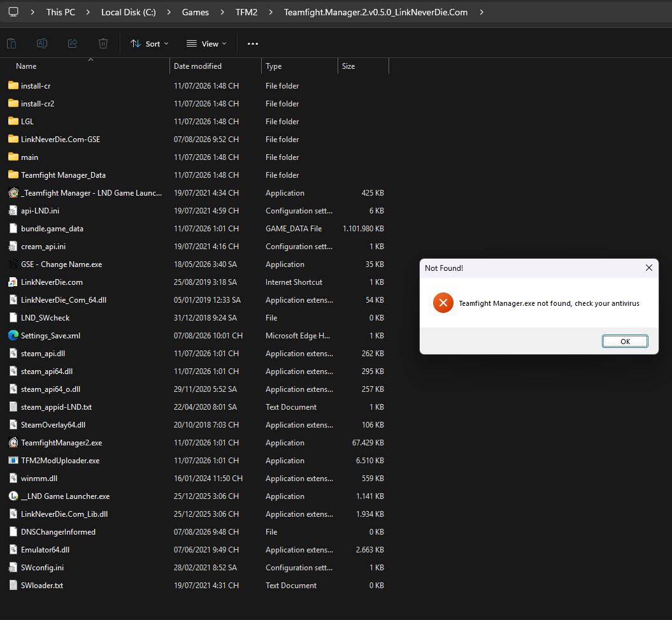Select the SWloader.txt document icon

(13, 585)
